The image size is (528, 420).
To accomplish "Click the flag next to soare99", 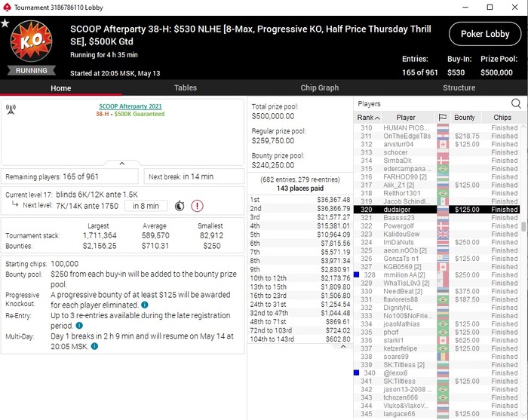I will (x=443, y=357).
